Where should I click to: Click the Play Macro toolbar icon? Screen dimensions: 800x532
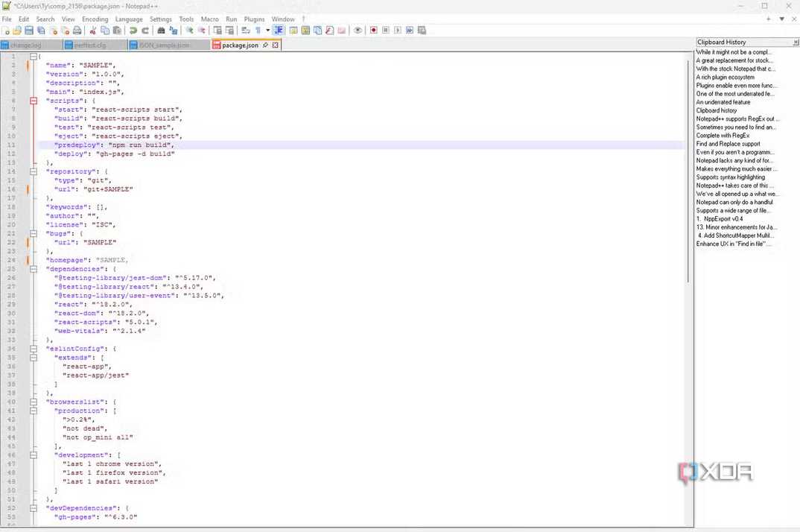point(398,31)
